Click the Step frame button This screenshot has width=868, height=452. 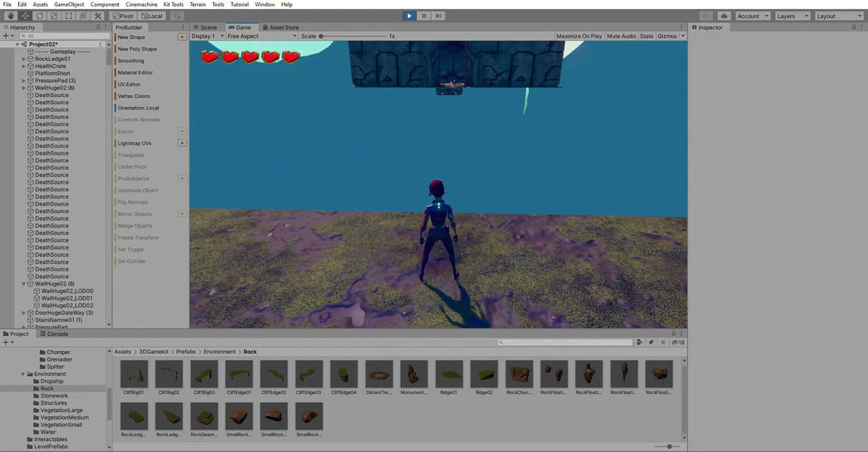click(439, 16)
